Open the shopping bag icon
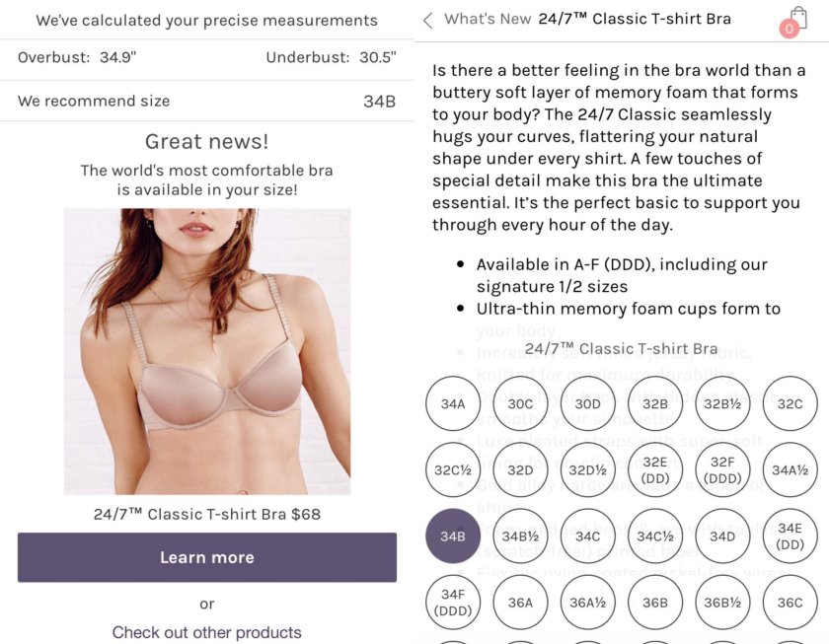Image resolution: width=829 pixels, height=644 pixels. point(794,21)
